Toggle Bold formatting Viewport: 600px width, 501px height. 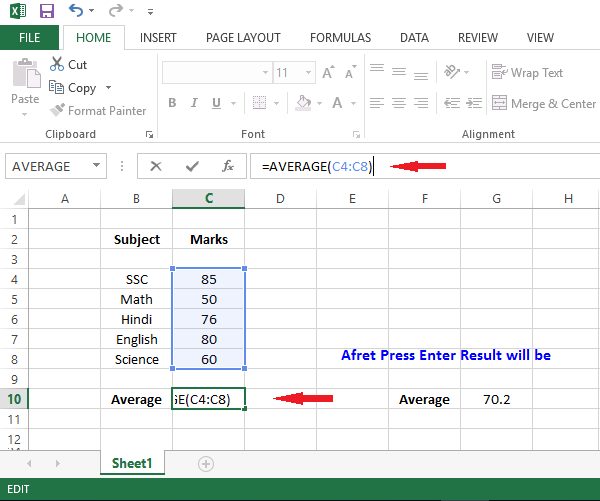pos(172,103)
